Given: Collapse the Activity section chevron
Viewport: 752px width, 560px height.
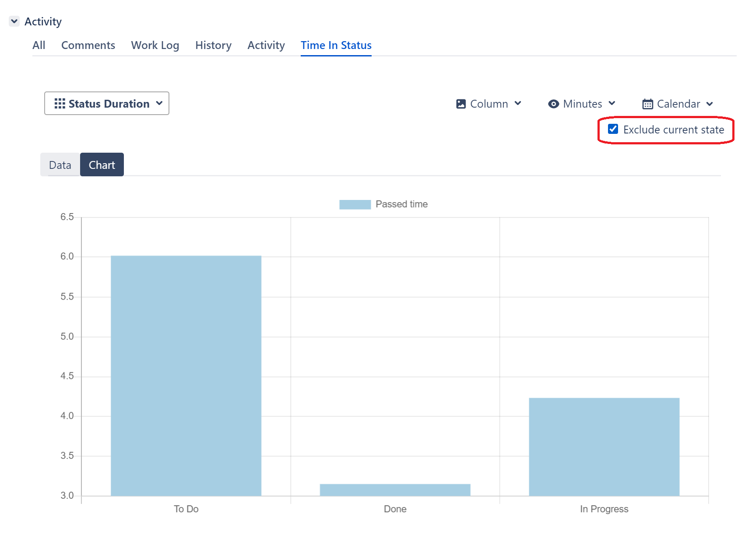Looking at the screenshot, I should coord(14,21).
